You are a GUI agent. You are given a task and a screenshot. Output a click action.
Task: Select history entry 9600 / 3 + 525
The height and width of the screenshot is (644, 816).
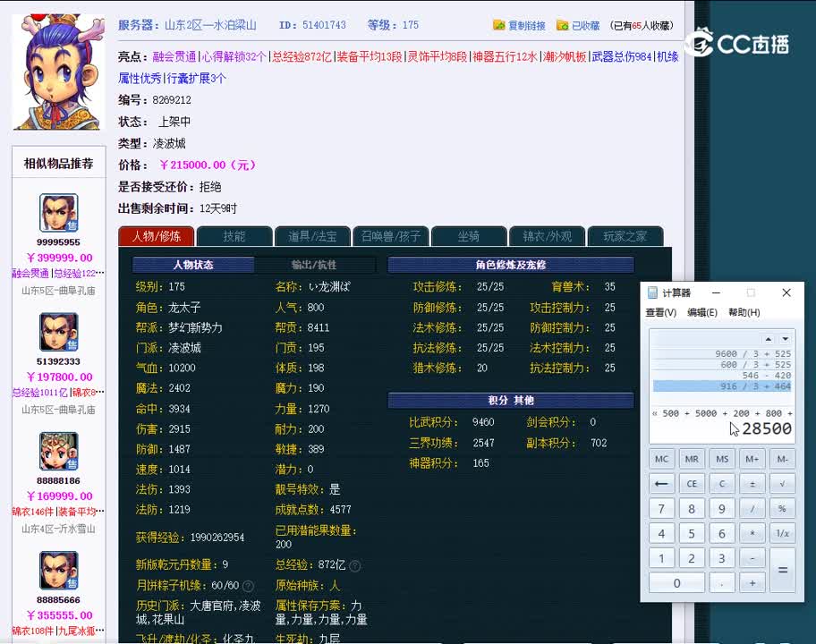point(722,353)
